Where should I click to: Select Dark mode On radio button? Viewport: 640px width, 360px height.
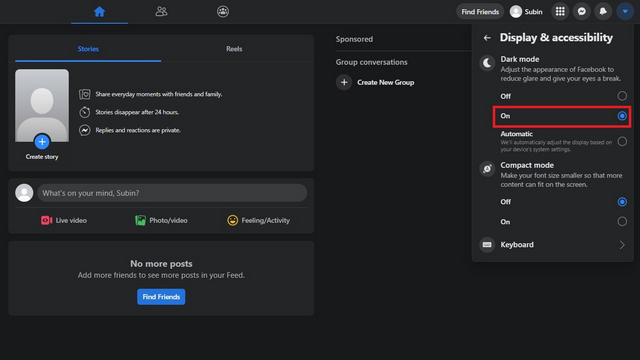[x=622, y=116]
